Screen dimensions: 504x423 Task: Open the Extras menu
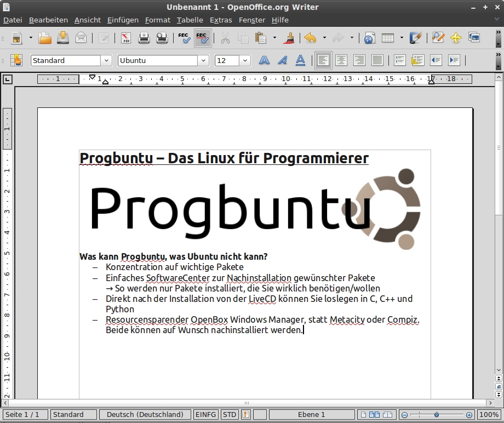(221, 20)
